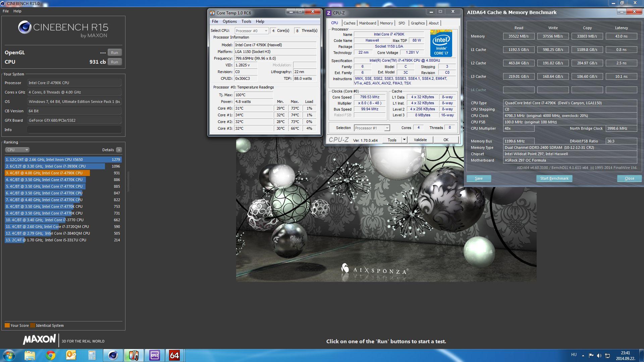644x362 pixels.
Task: Open the Outlook taskbar icon
Action: 71,355
